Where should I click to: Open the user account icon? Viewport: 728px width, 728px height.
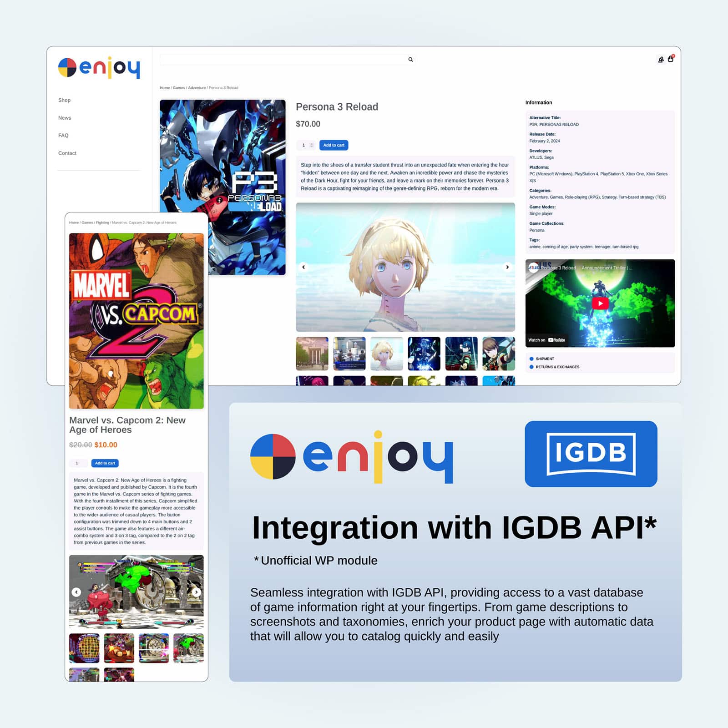coord(661,60)
